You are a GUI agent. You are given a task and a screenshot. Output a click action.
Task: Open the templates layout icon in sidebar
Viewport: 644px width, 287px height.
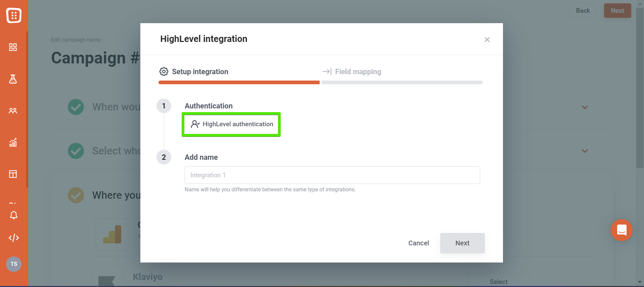13,174
